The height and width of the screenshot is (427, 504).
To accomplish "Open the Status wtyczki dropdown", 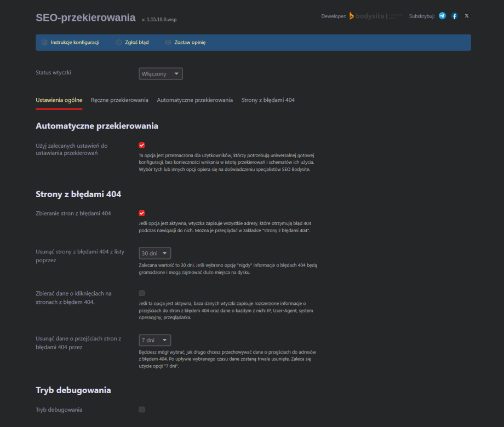I will 161,74.
